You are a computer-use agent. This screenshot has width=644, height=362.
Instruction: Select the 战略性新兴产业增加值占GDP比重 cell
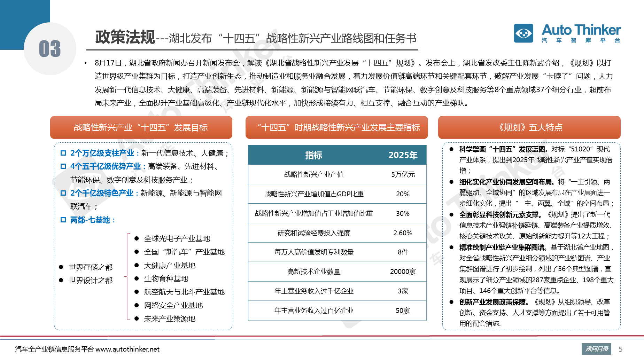[314, 194]
